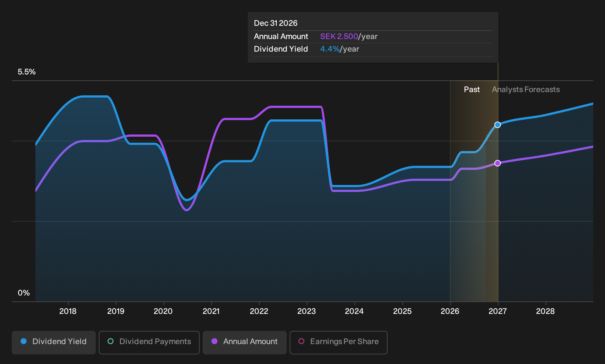Click the tooltip Annual Amount label

(281, 36)
